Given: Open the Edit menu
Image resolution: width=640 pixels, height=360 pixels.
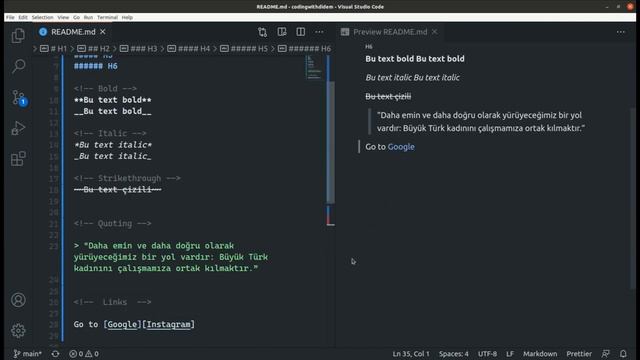Looking at the screenshot, I should (23, 17).
